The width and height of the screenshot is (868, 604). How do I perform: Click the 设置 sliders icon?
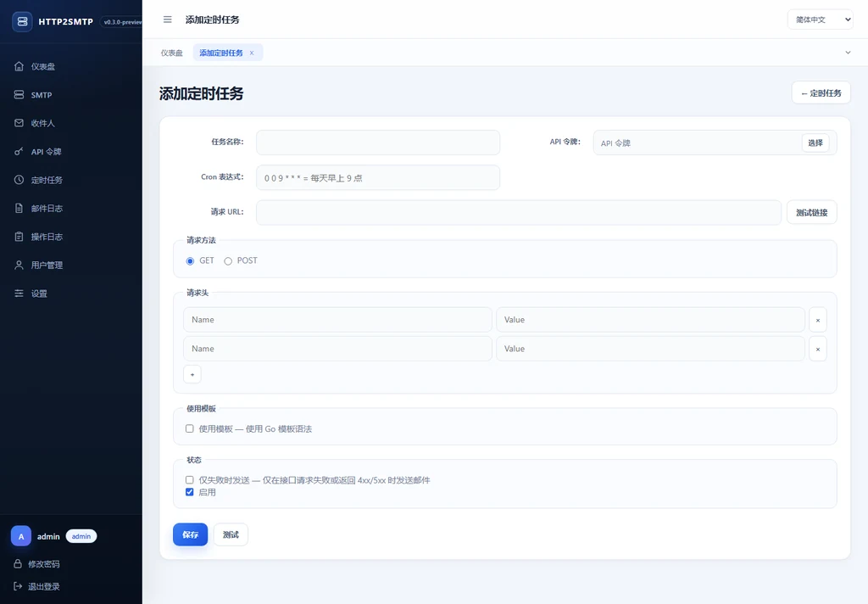tap(19, 294)
